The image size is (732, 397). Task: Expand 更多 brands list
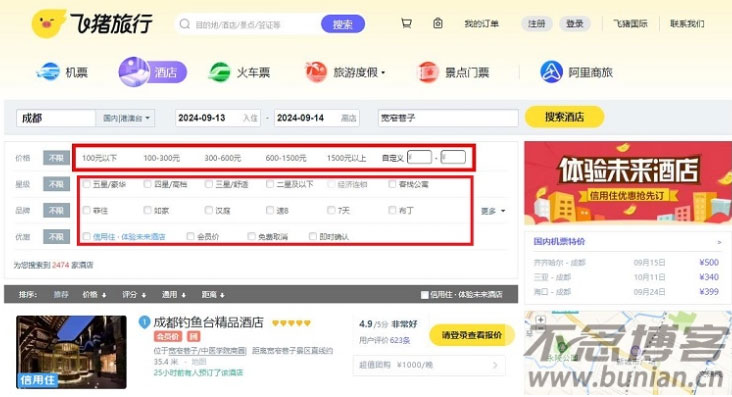[x=493, y=211]
